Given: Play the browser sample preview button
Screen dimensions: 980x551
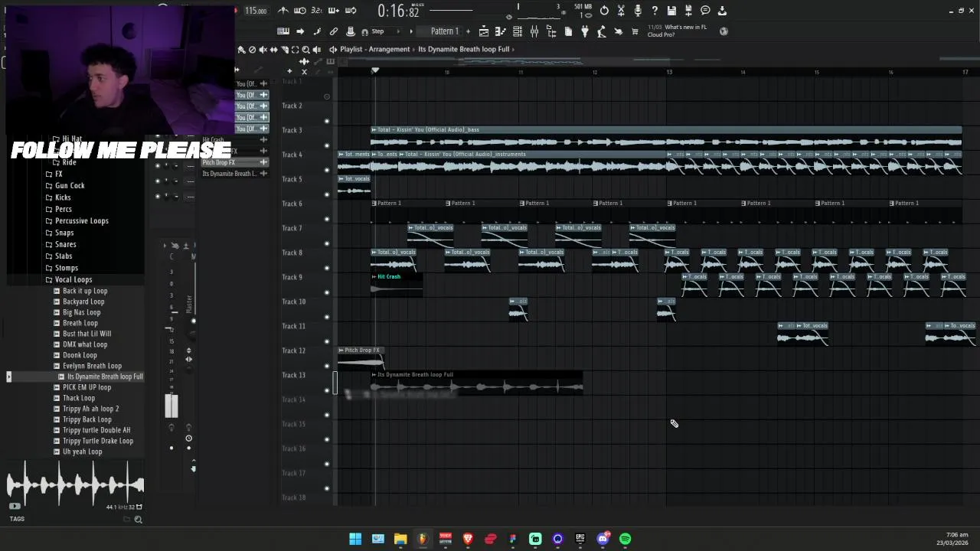Looking at the screenshot, I should tap(15, 507).
